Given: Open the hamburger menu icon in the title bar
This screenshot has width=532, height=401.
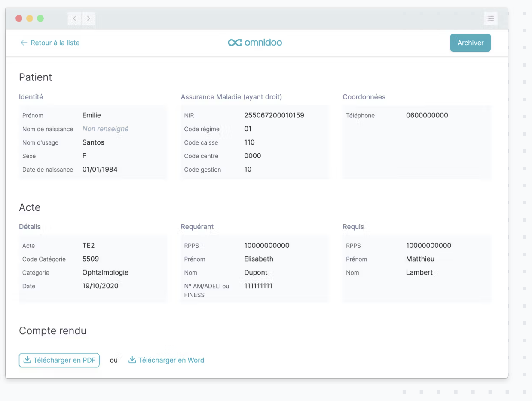Looking at the screenshot, I should (x=490, y=19).
